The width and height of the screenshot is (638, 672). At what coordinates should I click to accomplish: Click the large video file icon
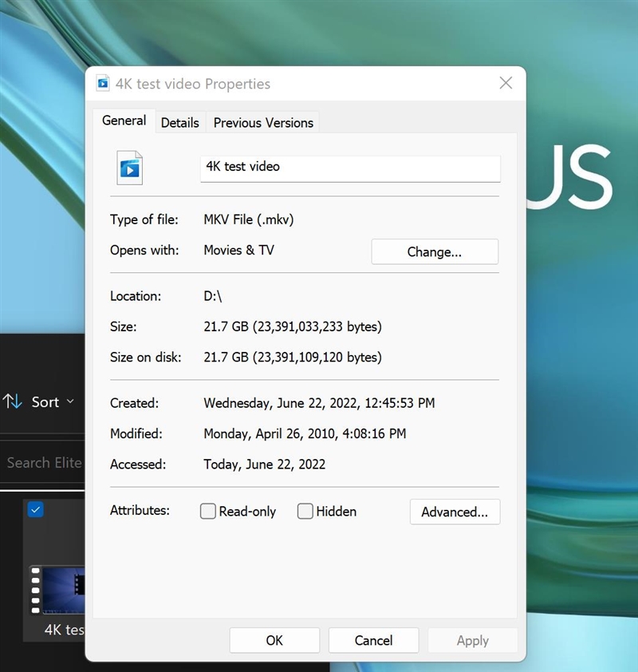tap(130, 168)
